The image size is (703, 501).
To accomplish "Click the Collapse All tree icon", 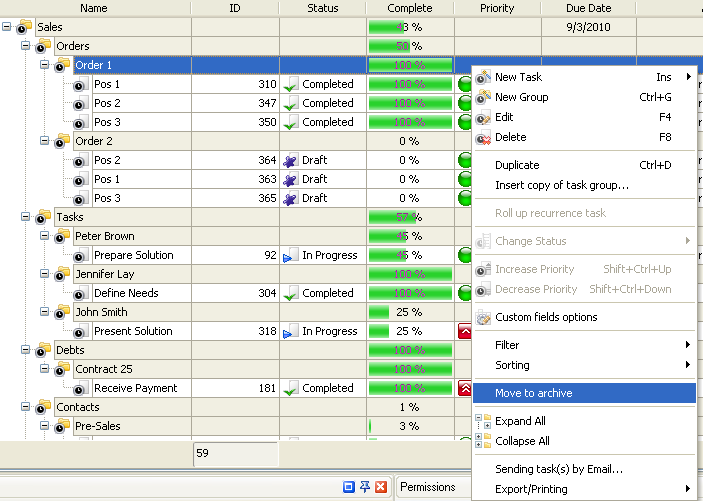I will (x=484, y=441).
